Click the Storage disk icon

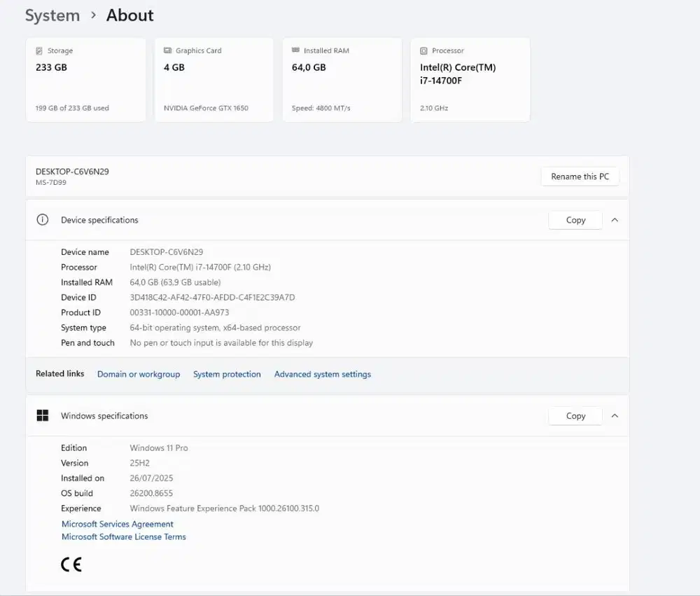[39, 50]
